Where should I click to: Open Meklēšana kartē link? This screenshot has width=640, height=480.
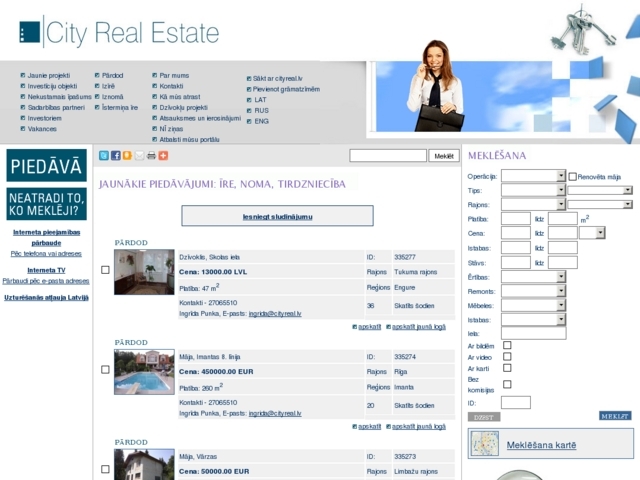pos(541,445)
